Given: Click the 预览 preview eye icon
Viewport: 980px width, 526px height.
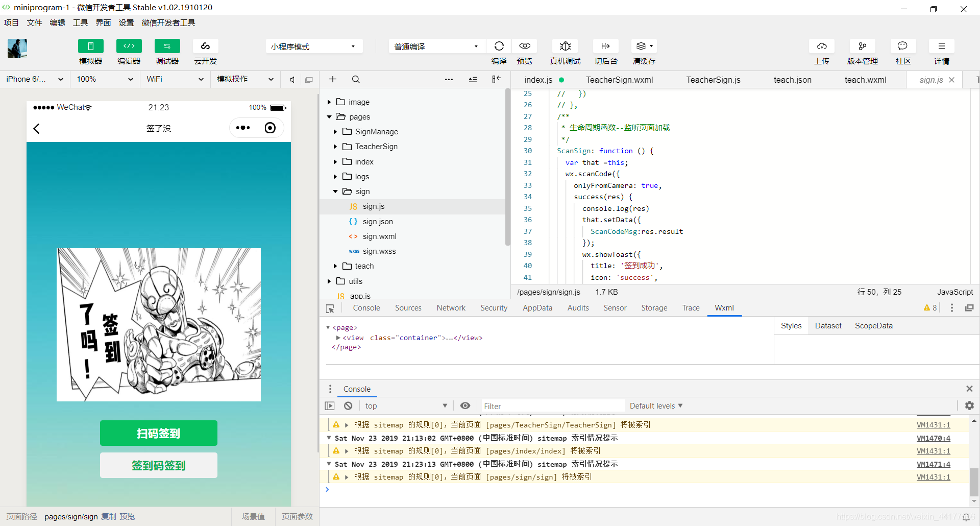Looking at the screenshot, I should [x=524, y=46].
